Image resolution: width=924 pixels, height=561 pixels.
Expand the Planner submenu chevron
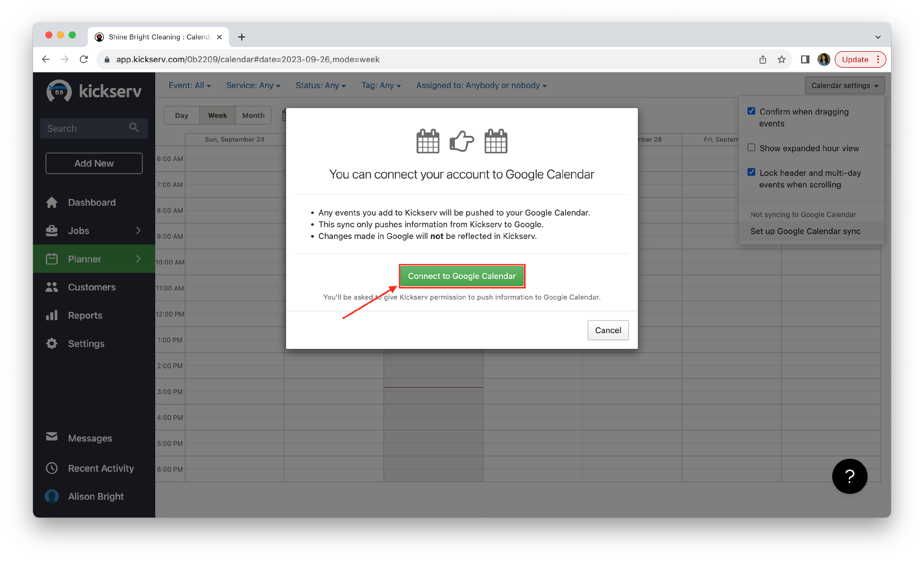tap(138, 259)
